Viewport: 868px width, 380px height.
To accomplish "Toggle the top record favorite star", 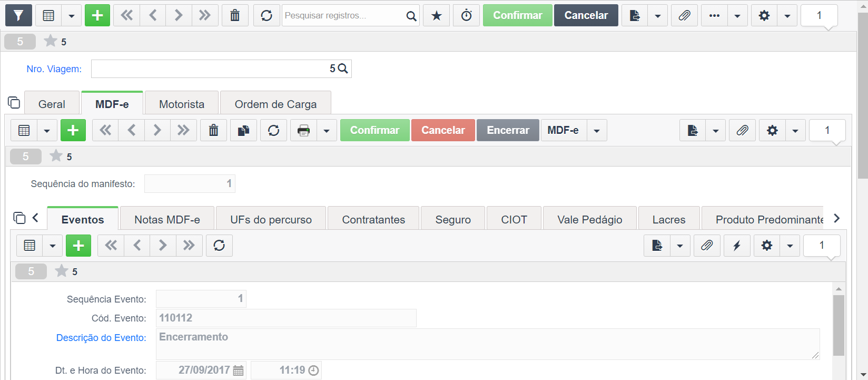I will (x=51, y=41).
